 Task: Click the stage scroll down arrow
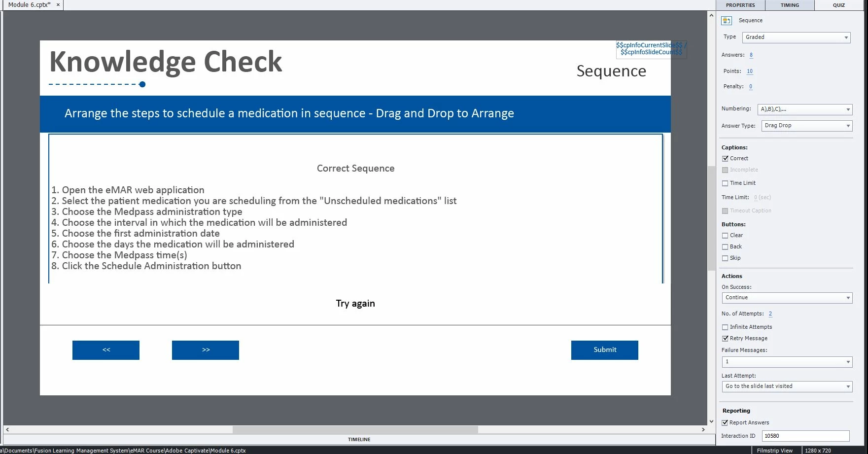pyautogui.click(x=711, y=421)
